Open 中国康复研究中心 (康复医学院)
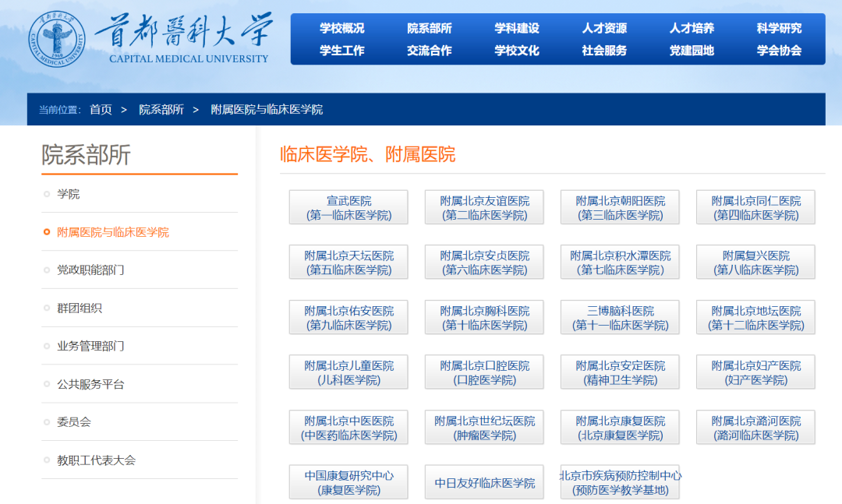 pos(348,482)
